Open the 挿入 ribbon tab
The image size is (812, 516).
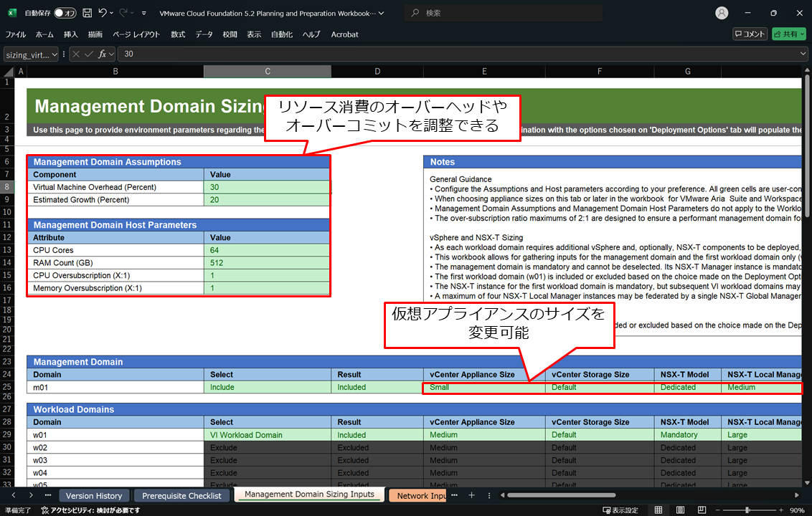(71, 34)
